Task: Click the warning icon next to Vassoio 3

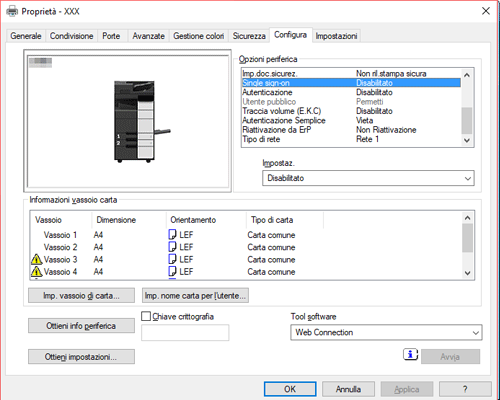Action: click(36, 259)
